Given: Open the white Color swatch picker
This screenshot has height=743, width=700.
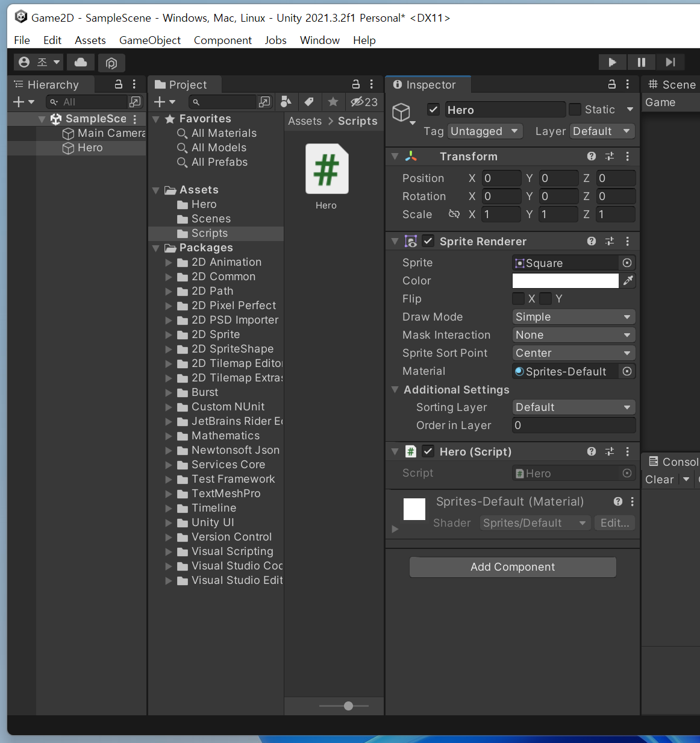Looking at the screenshot, I should tap(565, 281).
